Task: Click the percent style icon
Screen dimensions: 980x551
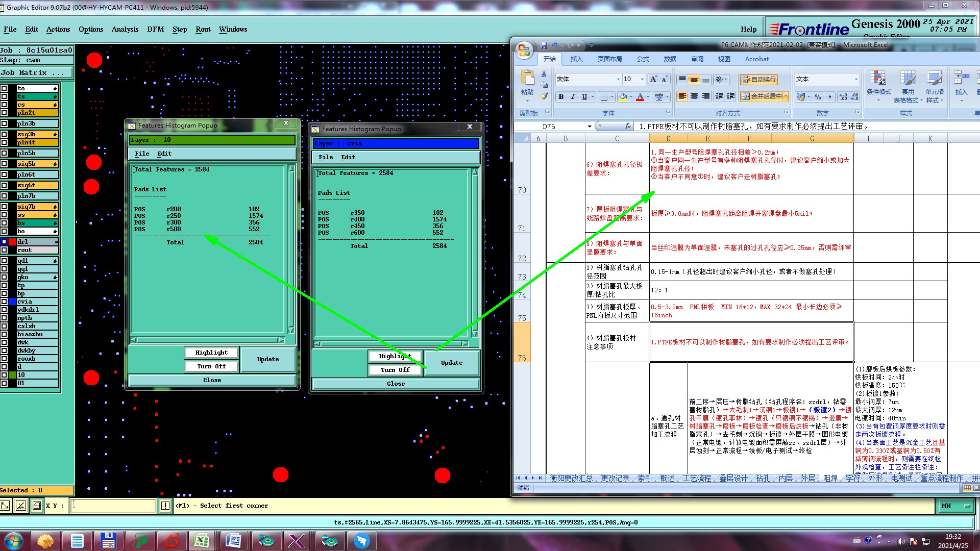Action: (x=818, y=97)
